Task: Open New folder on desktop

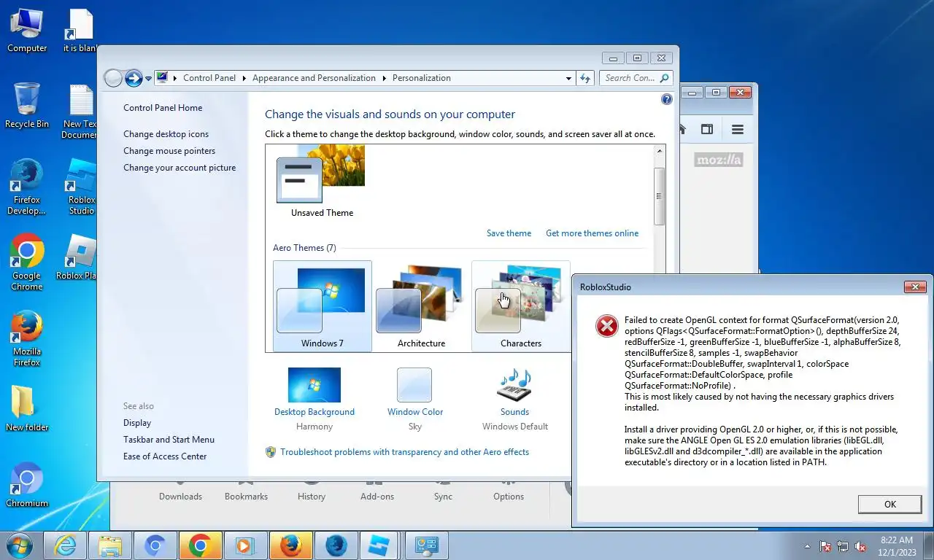Action: click(x=27, y=407)
